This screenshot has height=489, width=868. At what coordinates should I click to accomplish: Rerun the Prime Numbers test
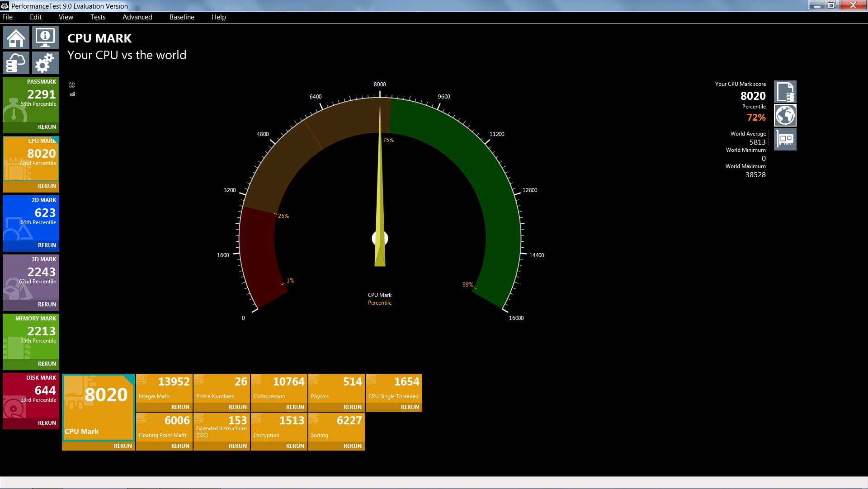click(x=238, y=407)
